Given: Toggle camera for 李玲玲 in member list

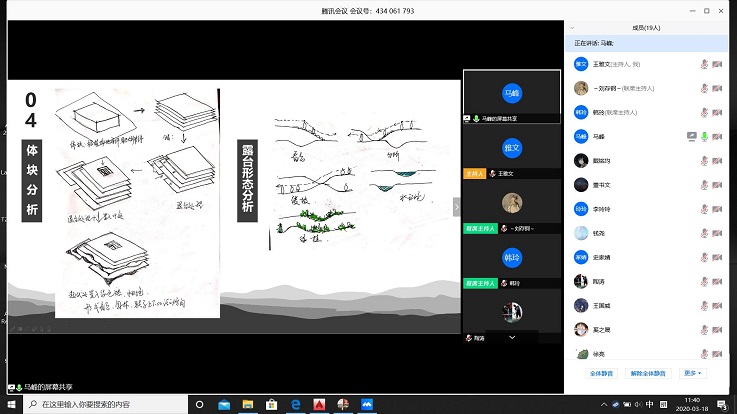Looking at the screenshot, I should pos(716,209).
